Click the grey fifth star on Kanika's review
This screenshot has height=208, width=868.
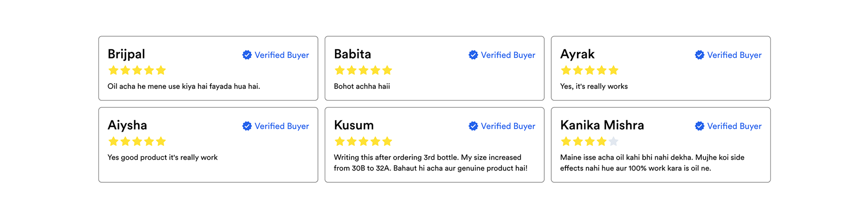click(613, 142)
